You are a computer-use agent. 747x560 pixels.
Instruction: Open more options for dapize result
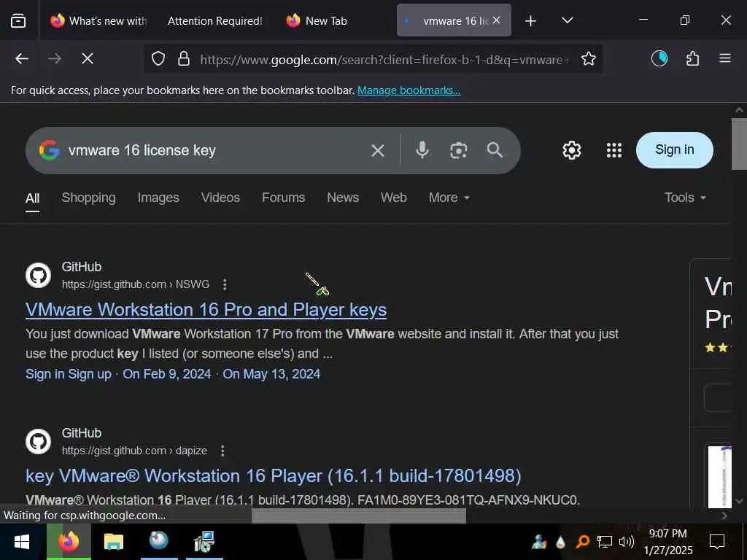tap(222, 451)
